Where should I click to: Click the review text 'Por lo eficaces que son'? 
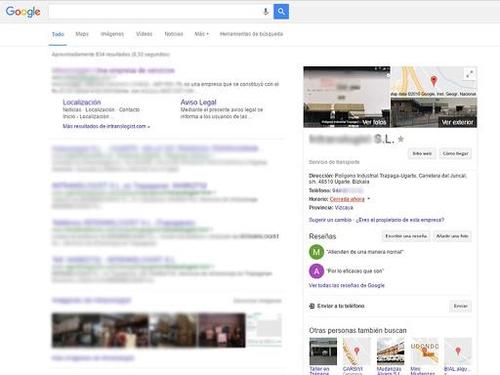(355, 271)
